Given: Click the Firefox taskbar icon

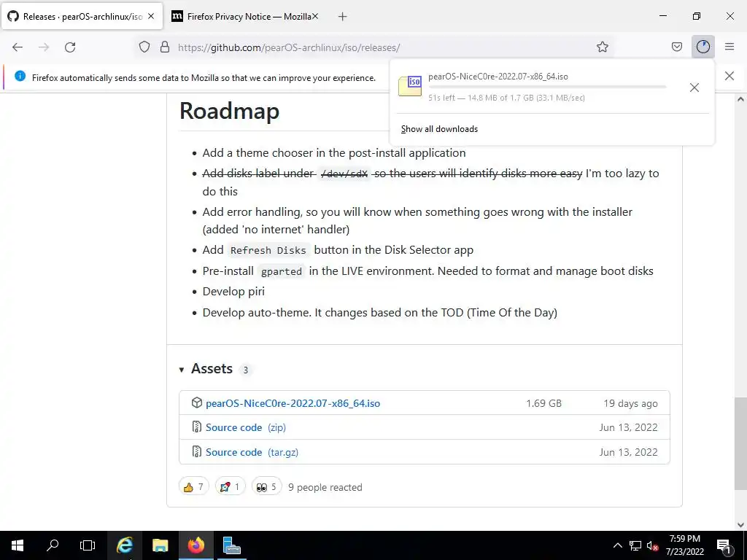Looking at the screenshot, I should (x=196, y=545).
